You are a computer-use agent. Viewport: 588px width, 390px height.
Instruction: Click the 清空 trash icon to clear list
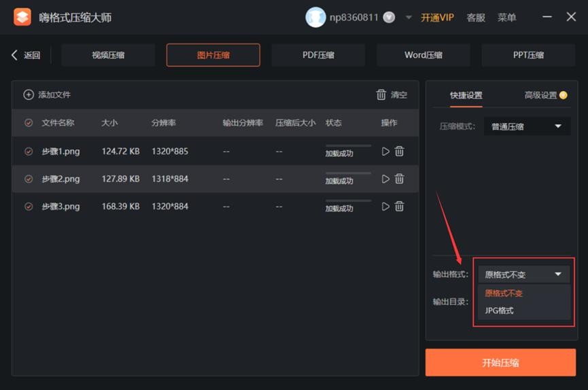(x=381, y=95)
